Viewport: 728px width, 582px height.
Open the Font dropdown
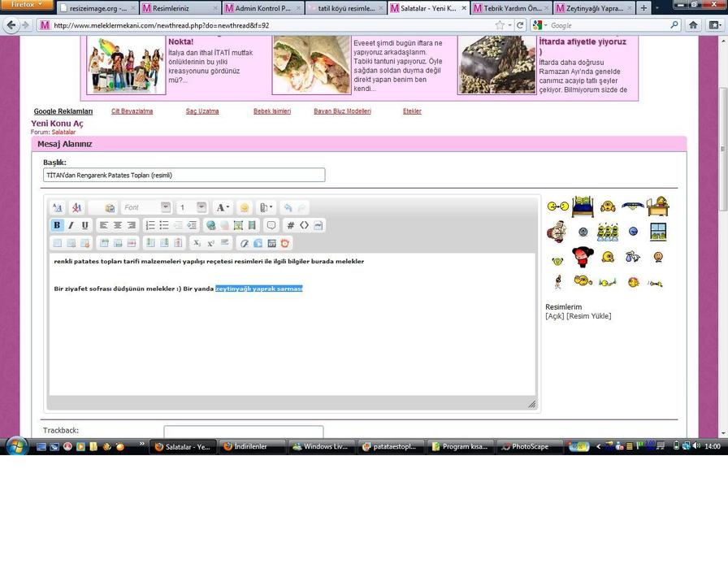tap(146, 208)
